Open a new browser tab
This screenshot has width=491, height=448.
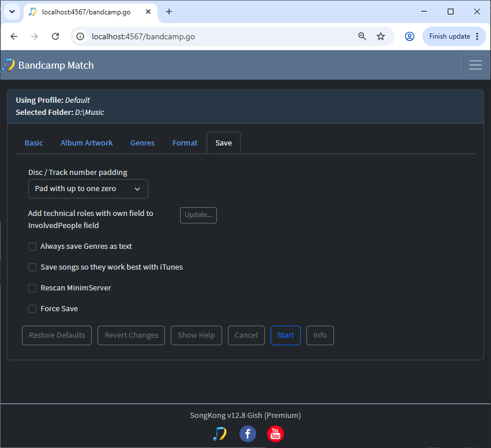pos(169,12)
